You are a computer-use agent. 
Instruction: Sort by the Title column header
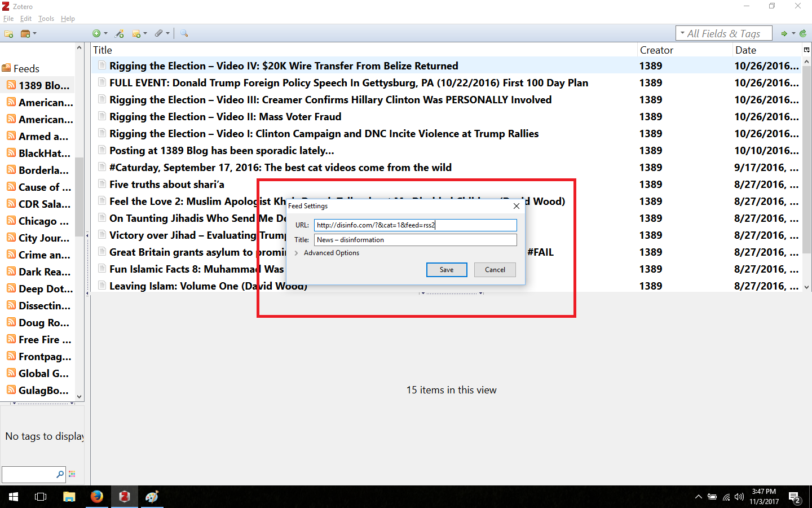pyautogui.click(x=364, y=50)
